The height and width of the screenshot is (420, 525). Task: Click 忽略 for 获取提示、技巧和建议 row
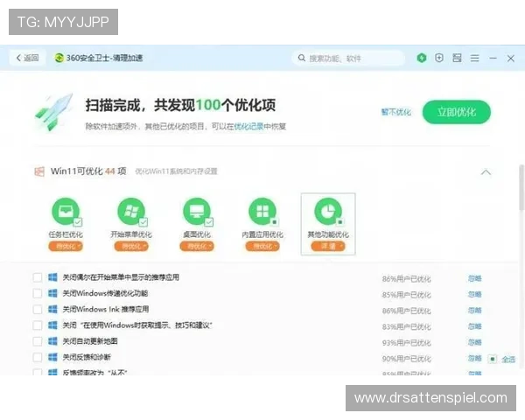(x=474, y=326)
